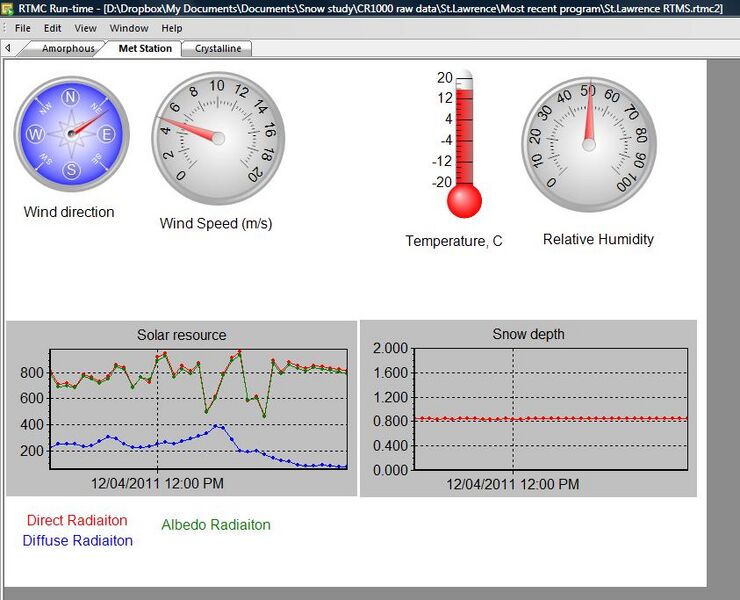This screenshot has width=740, height=600.
Task: Click the relative humidity dial gauge
Action: tap(589, 144)
